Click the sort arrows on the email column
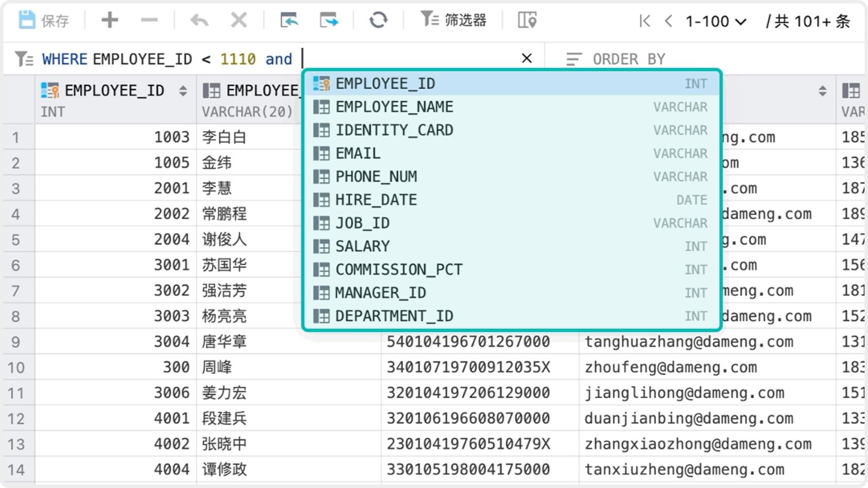Screen dimensions: 868x488 point(822,91)
